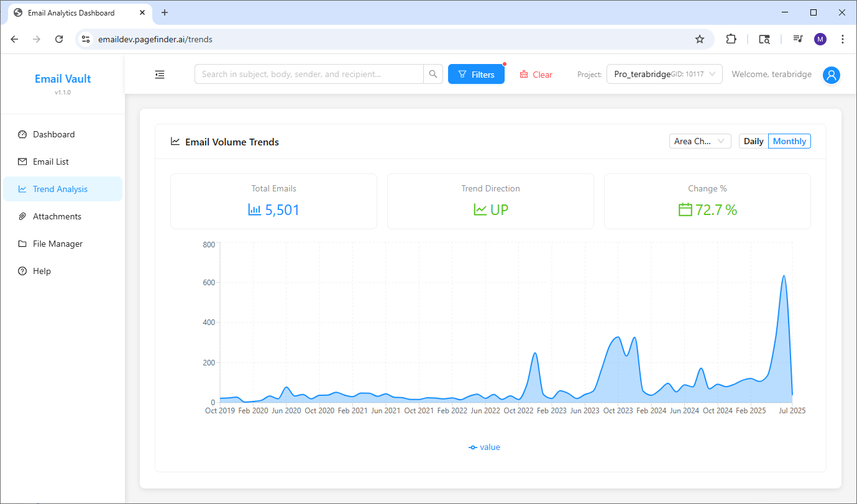
Task: Collapse the sidebar with the menu-fold icon
Action: [160, 75]
